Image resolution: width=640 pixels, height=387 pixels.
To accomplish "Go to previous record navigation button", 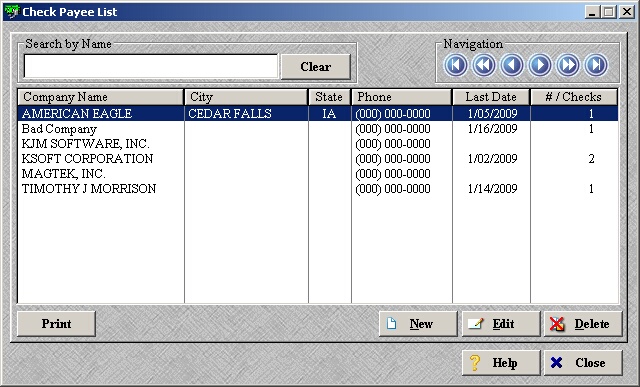I will tap(512, 65).
